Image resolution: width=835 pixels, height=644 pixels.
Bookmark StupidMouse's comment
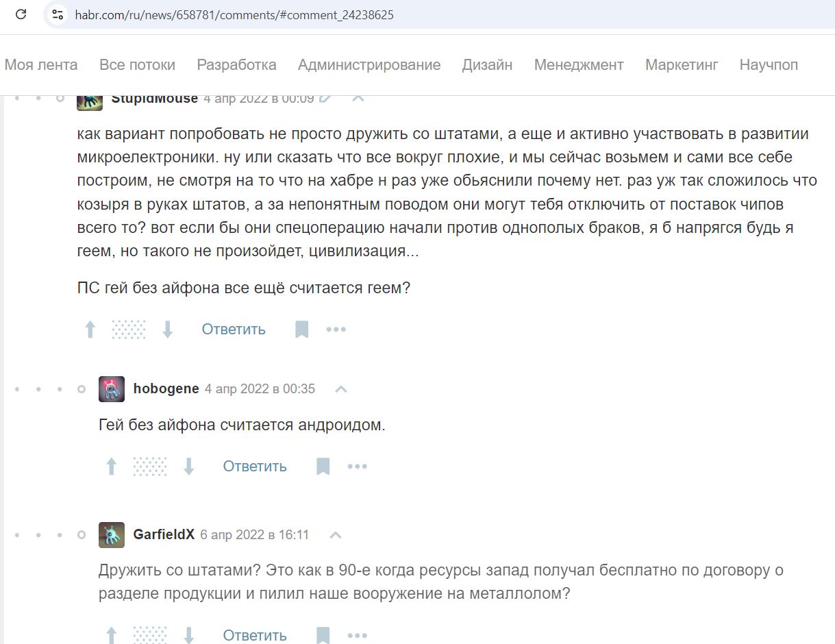[301, 330]
